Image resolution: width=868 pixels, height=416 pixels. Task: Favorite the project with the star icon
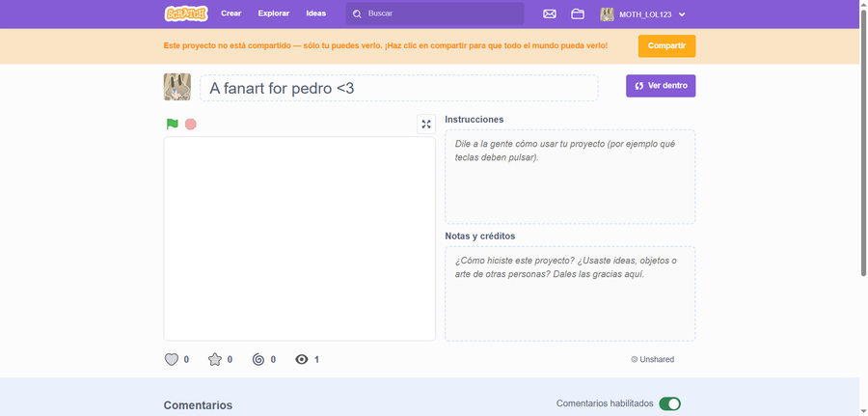click(x=215, y=359)
